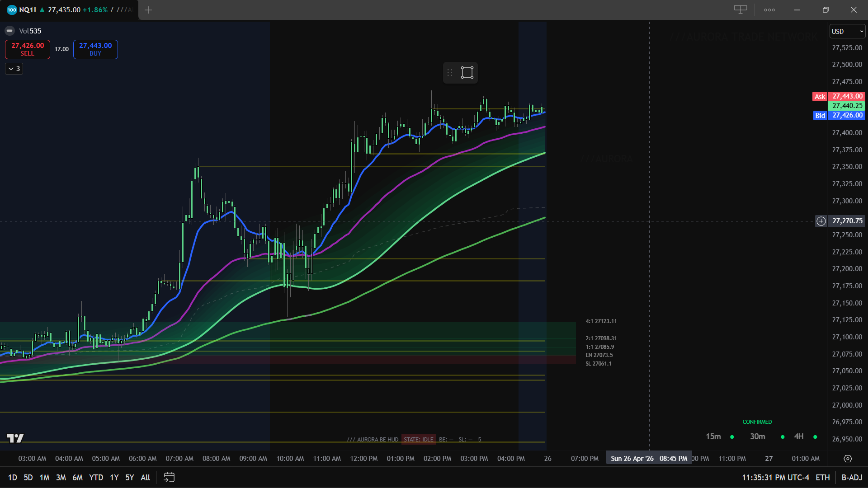Click the 2:1 27098.31 target label

601,338
